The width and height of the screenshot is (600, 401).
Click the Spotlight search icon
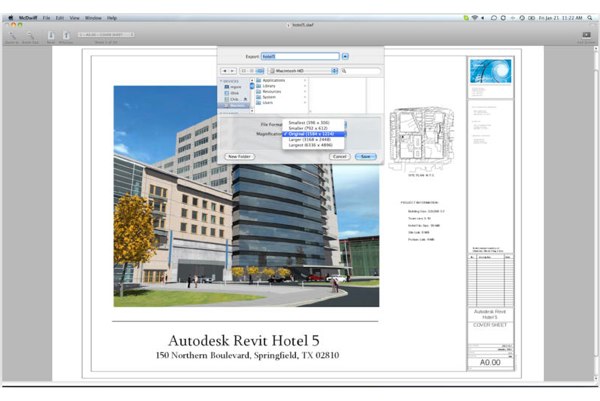[x=590, y=18]
